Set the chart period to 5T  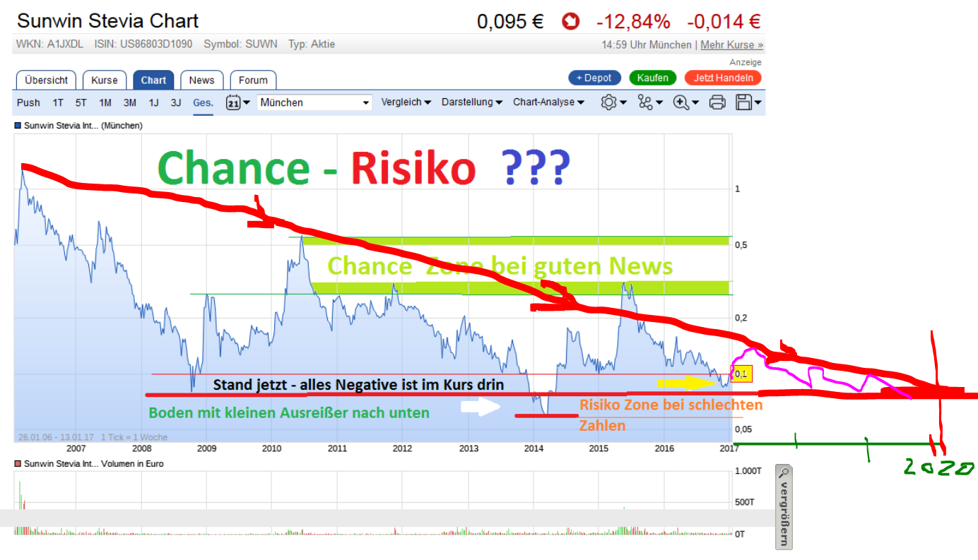(81, 102)
